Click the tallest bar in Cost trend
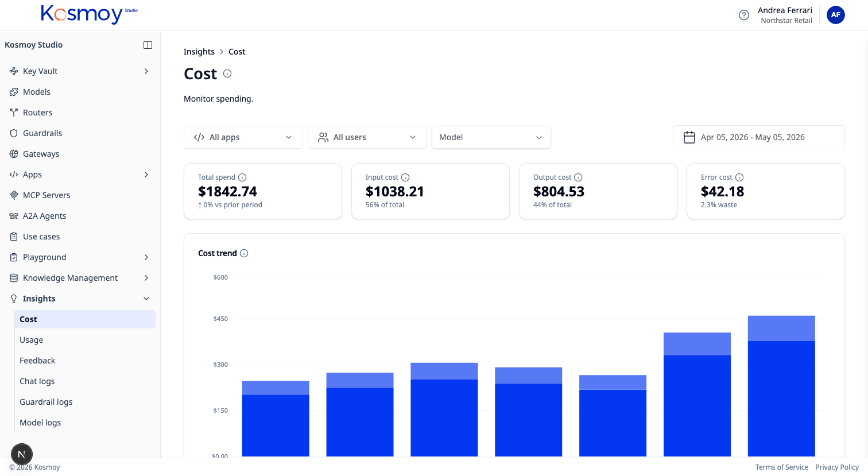This screenshot has width=868, height=476. point(781,386)
